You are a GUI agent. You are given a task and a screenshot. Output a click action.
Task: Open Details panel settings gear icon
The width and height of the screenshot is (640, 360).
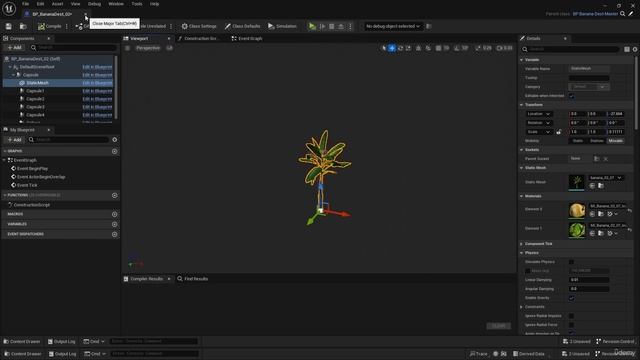pyautogui.click(x=635, y=49)
